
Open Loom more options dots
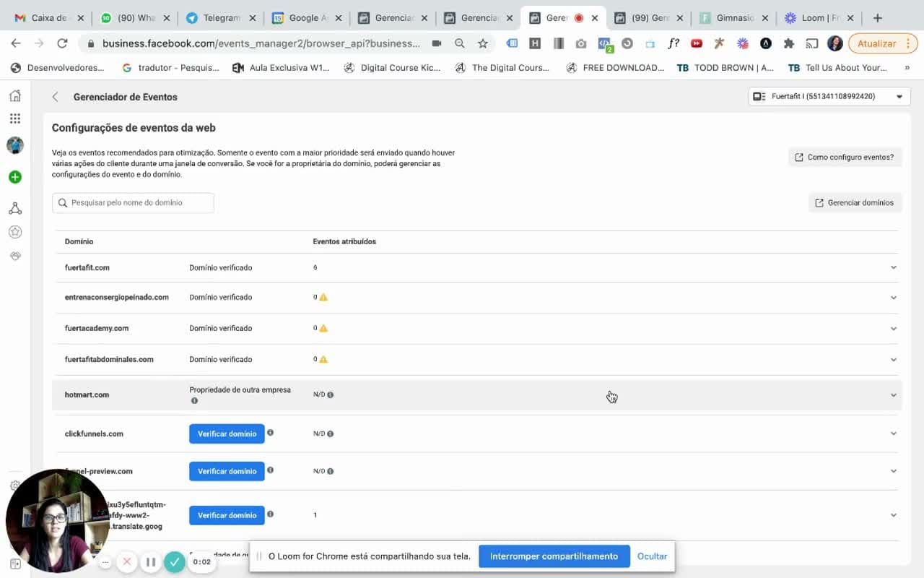pyautogui.click(x=105, y=561)
